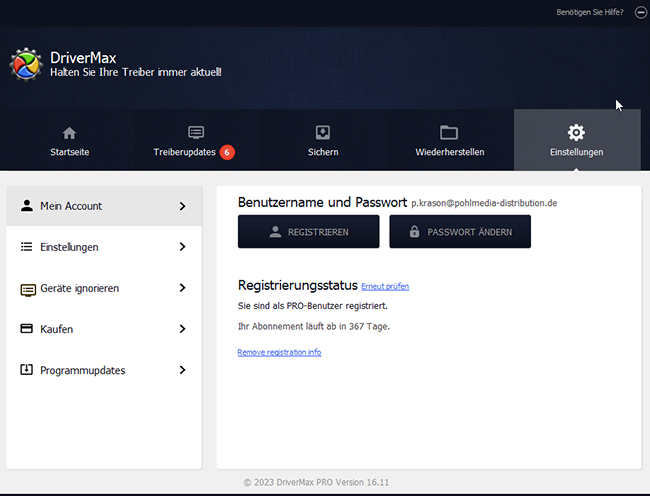Open the Einstellungen sidebar entry
This screenshot has width=650, height=496.
click(x=69, y=247)
